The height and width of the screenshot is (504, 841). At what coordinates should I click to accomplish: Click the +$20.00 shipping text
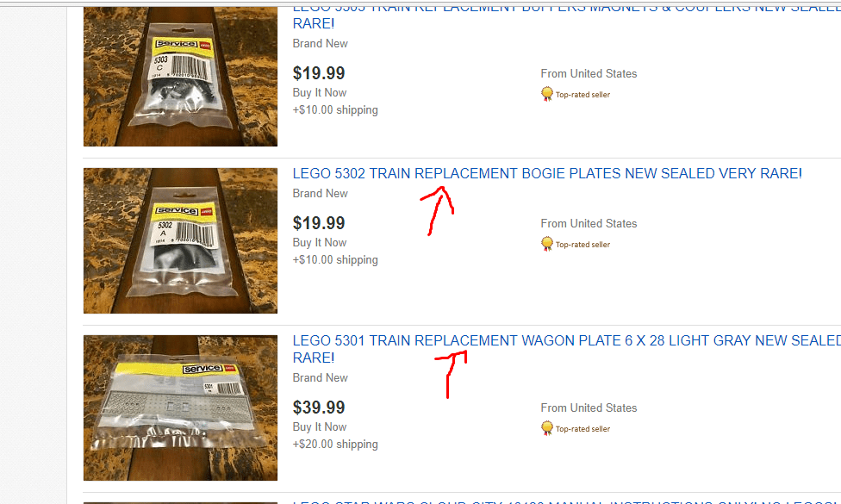tap(335, 445)
